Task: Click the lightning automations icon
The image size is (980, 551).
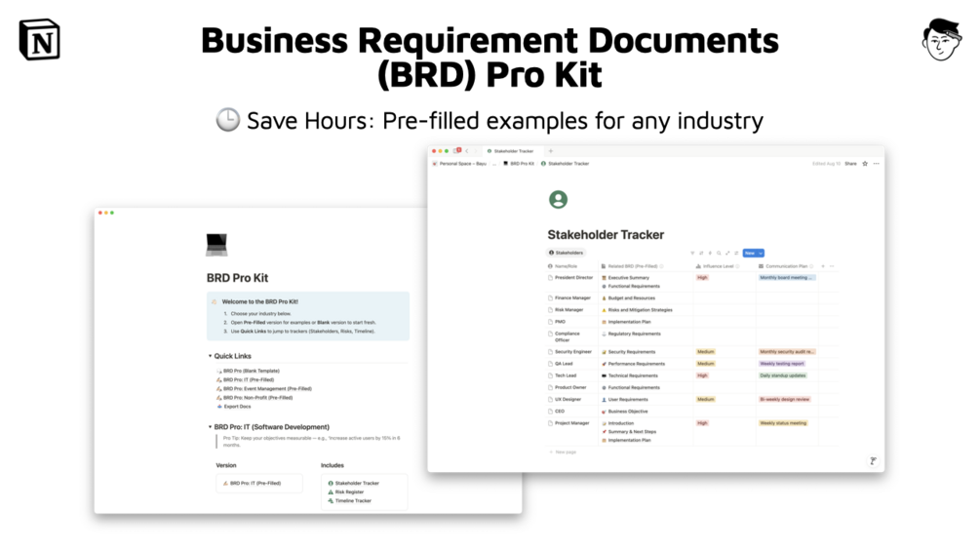Action: pyautogui.click(x=710, y=253)
